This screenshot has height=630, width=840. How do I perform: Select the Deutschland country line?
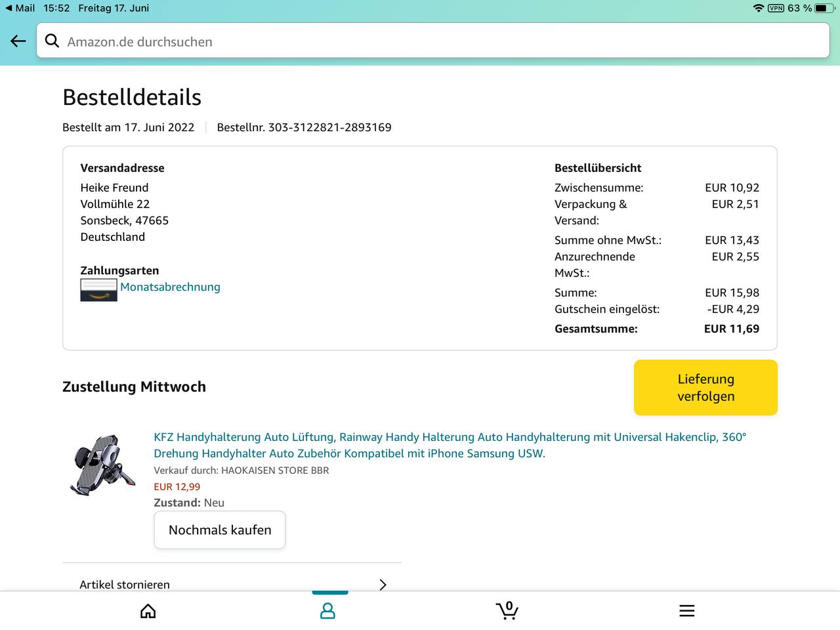tap(113, 237)
